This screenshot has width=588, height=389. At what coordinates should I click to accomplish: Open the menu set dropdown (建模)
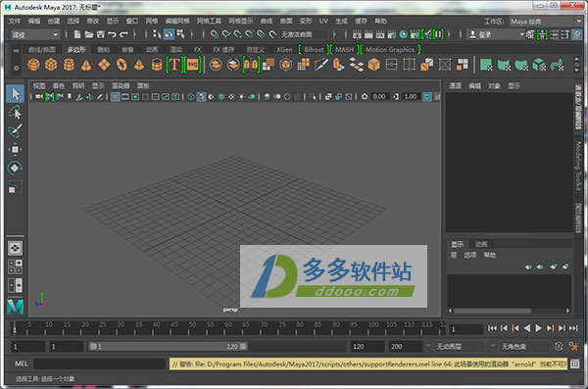click(x=35, y=34)
